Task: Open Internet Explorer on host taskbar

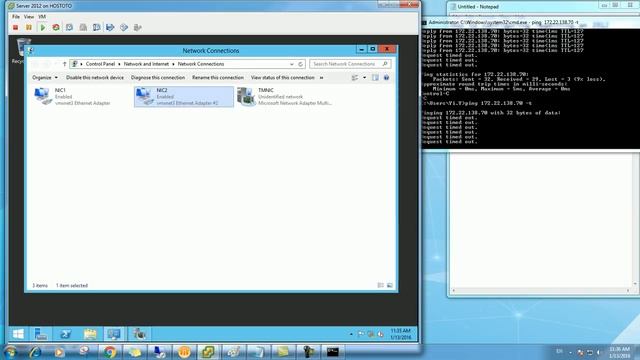Action: (35, 352)
